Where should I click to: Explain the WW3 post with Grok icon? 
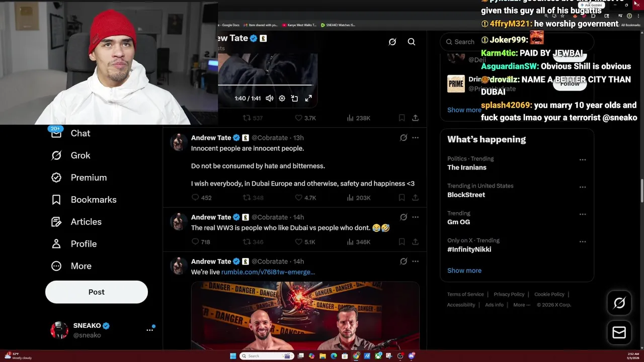[404, 217]
